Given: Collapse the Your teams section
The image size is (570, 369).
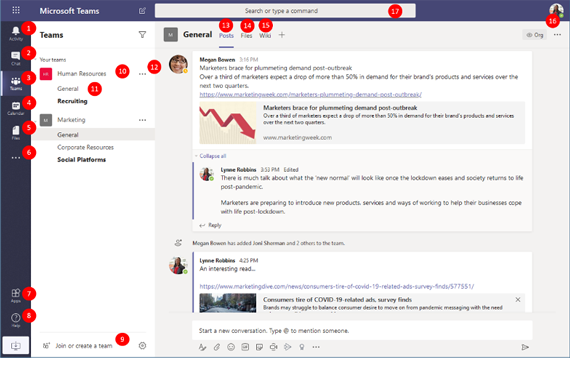Looking at the screenshot, I should (x=35, y=60).
